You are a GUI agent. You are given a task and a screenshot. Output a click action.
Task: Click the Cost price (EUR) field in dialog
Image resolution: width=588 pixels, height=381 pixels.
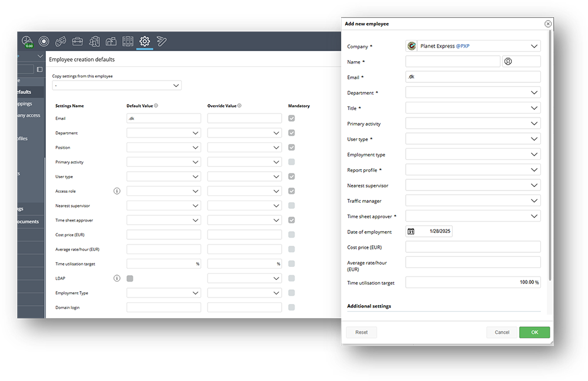tap(473, 247)
